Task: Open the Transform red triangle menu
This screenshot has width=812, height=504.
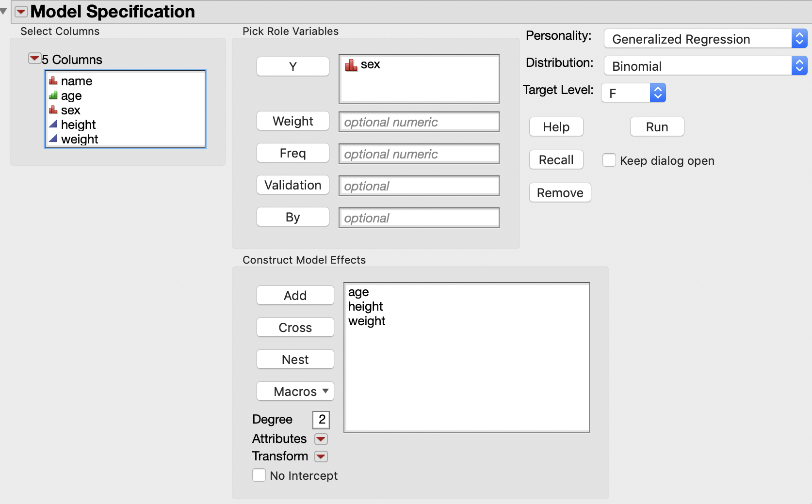Action: tap(321, 456)
